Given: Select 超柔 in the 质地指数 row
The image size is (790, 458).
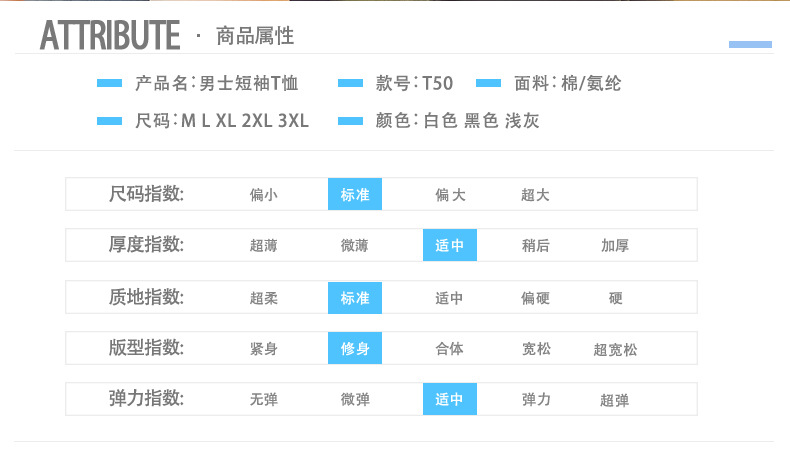Looking at the screenshot, I should [x=264, y=298].
